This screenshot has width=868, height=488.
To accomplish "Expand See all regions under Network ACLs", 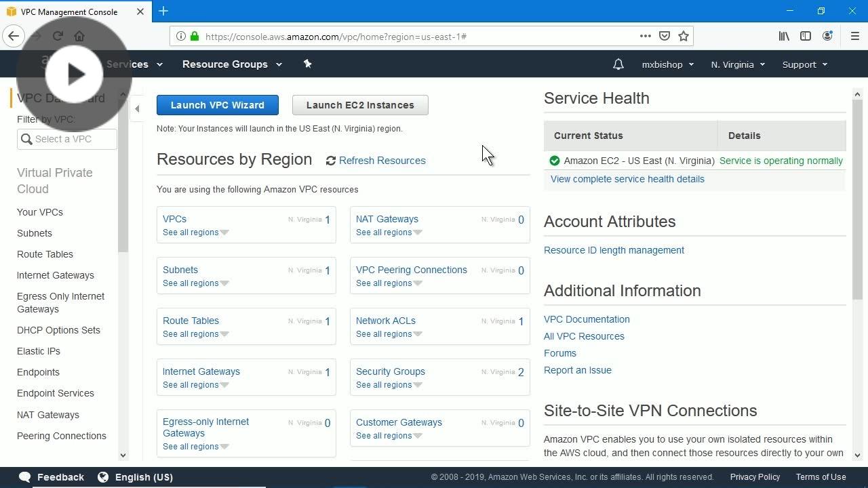I will [x=389, y=334].
